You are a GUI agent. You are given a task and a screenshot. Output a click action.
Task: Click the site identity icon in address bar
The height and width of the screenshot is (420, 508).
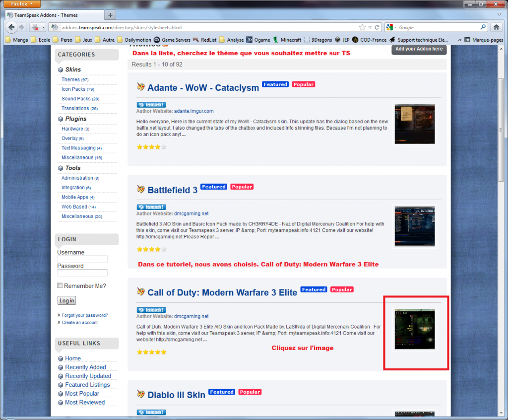54,27
